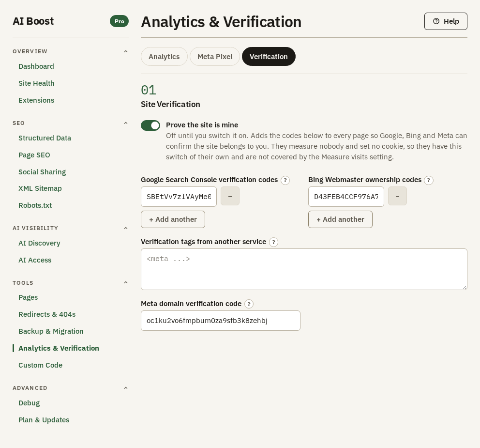480x448 pixels.
Task: Open AI Access settings
Action: (35, 260)
